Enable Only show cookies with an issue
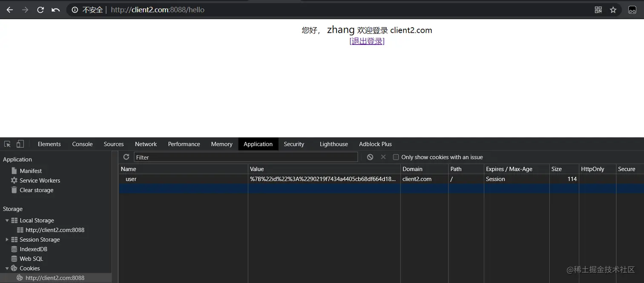 tap(396, 157)
